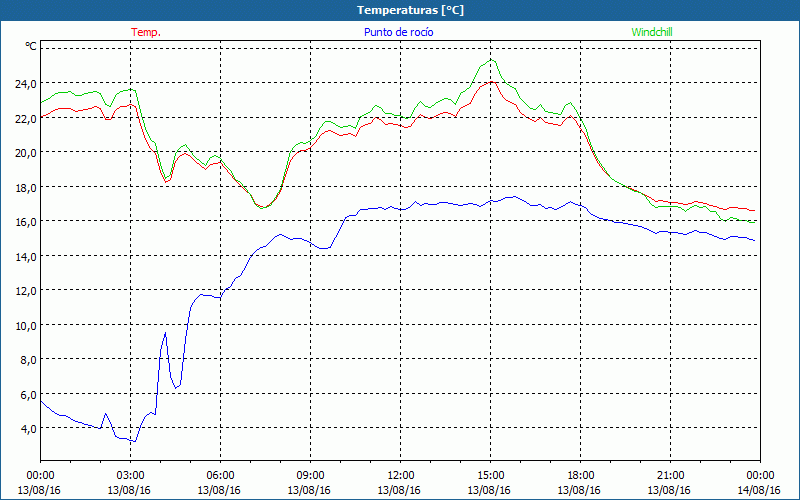This screenshot has width=800, height=500.
Task: Click the 10,0 y-axis value
Action: pyautogui.click(x=26, y=326)
